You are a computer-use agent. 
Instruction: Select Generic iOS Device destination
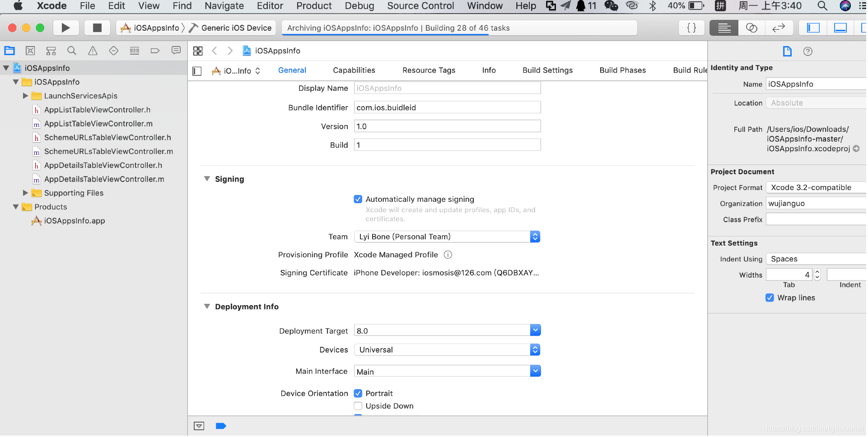231,28
